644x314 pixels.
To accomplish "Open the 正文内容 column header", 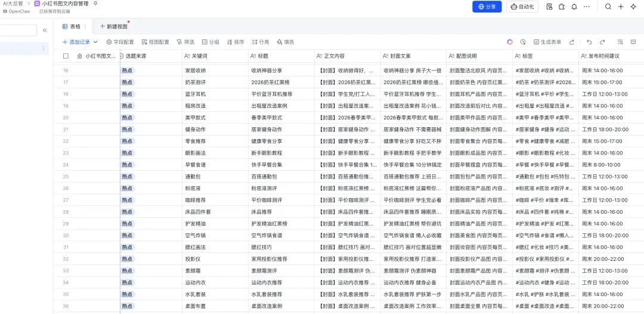I will point(348,56).
